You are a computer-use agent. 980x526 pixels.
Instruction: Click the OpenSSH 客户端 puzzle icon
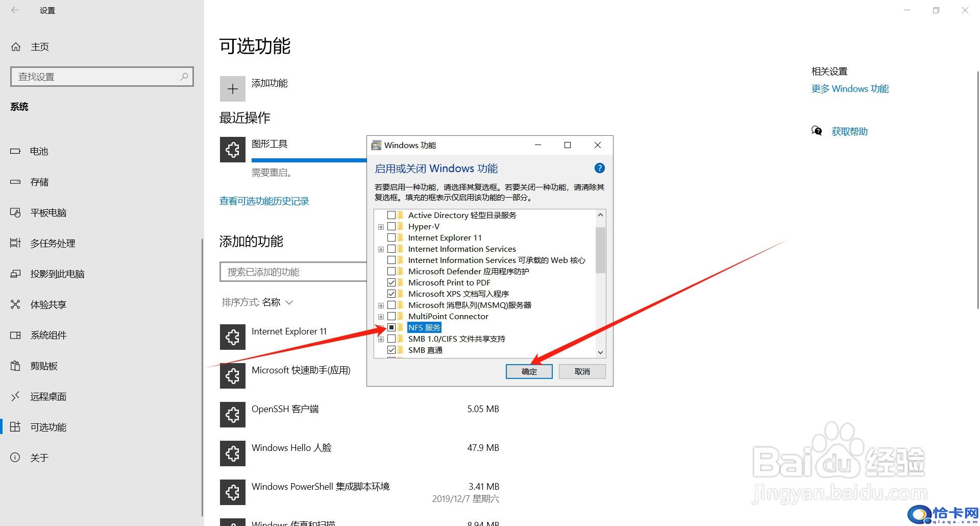pyautogui.click(x=233, y=415)
